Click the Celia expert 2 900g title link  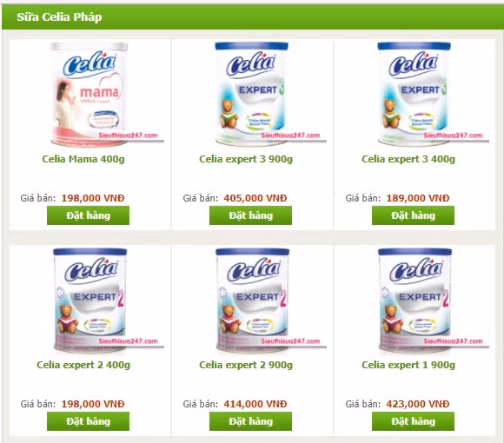click(246, 365)
